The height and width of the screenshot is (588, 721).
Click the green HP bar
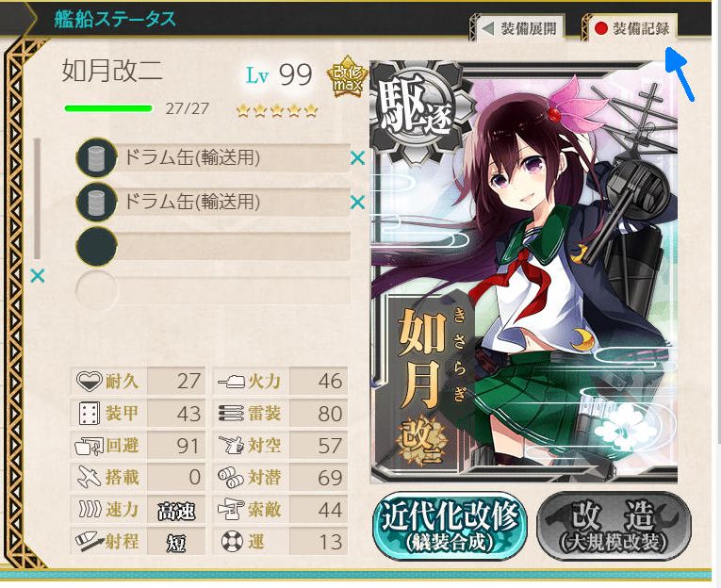pyautogui.click(x=108, y=108)
